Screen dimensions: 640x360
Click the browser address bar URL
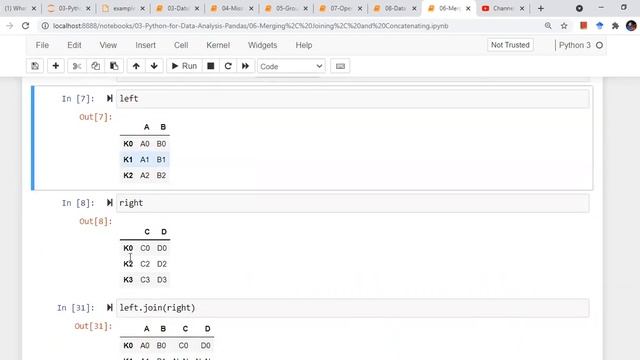[x=251, y=26]
